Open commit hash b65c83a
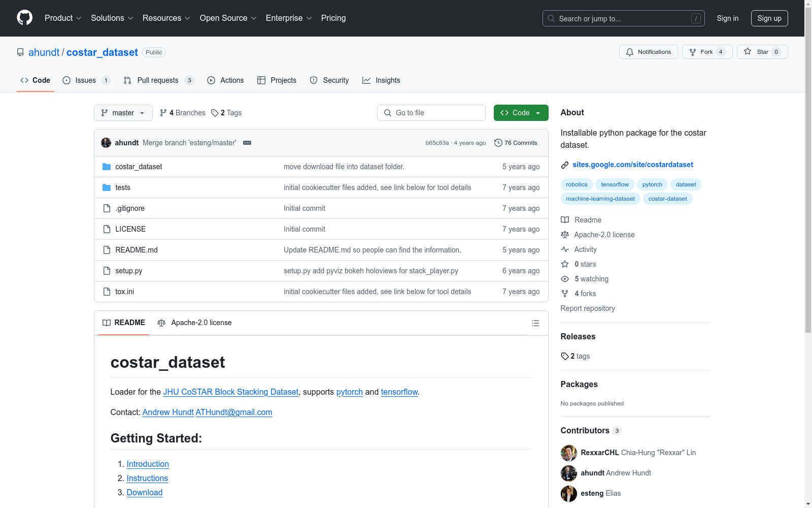Screen dimensions: 812x508 (x=437, y=143)
